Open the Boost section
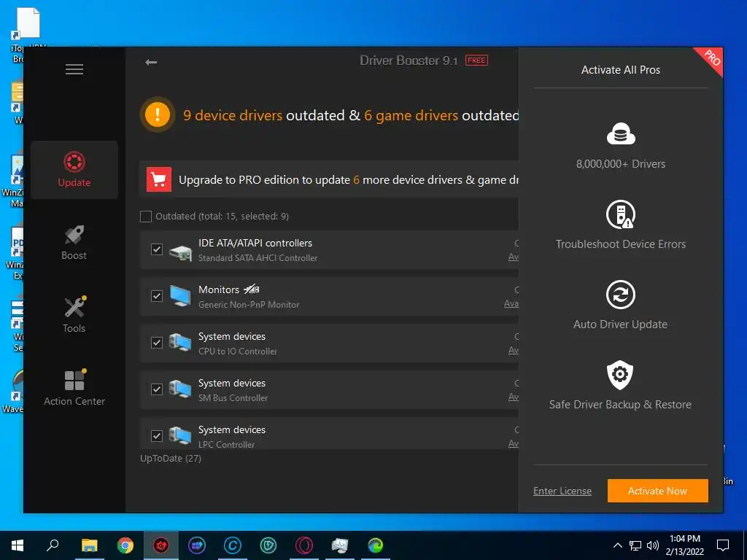Screen dimensions: 747x560 74,242
